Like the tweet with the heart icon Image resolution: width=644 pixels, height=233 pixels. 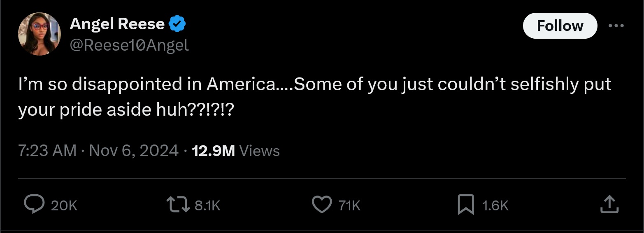click(321, 205)
